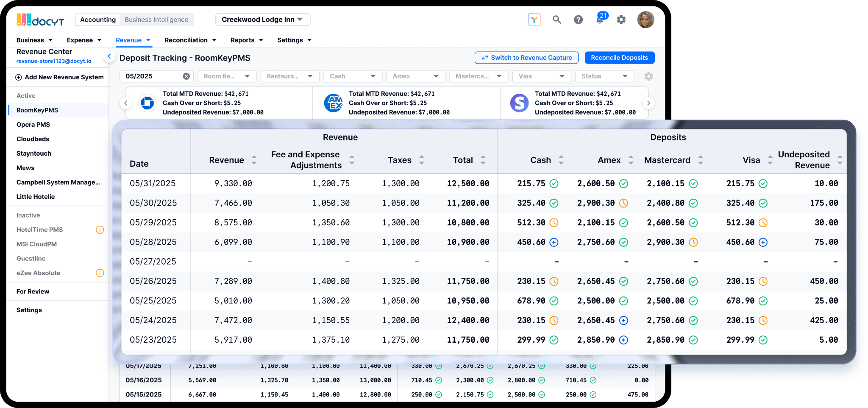The height and width of the screenshot is (408, 868).
Task: Collapse the Revenue Center sidebar arrow
Action: pos(109,56)
